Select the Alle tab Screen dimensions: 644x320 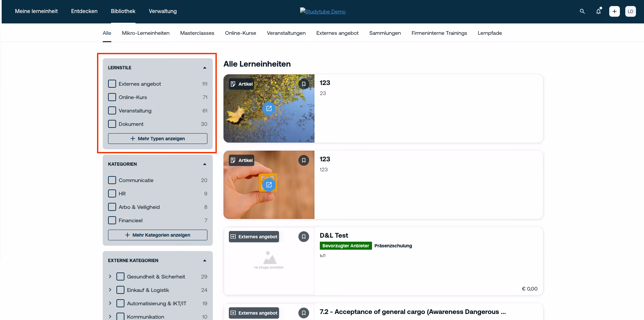(107, 33)
